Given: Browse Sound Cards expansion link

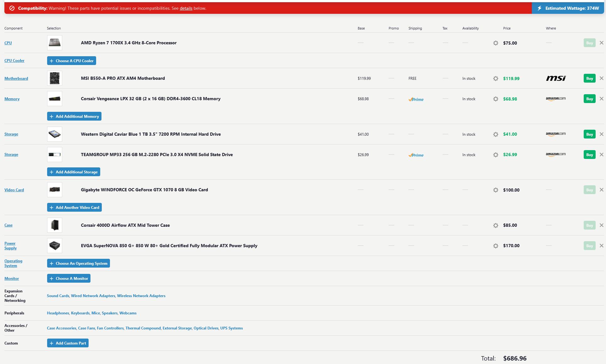Looking at the screenshot, I should (x=58, y=296).
